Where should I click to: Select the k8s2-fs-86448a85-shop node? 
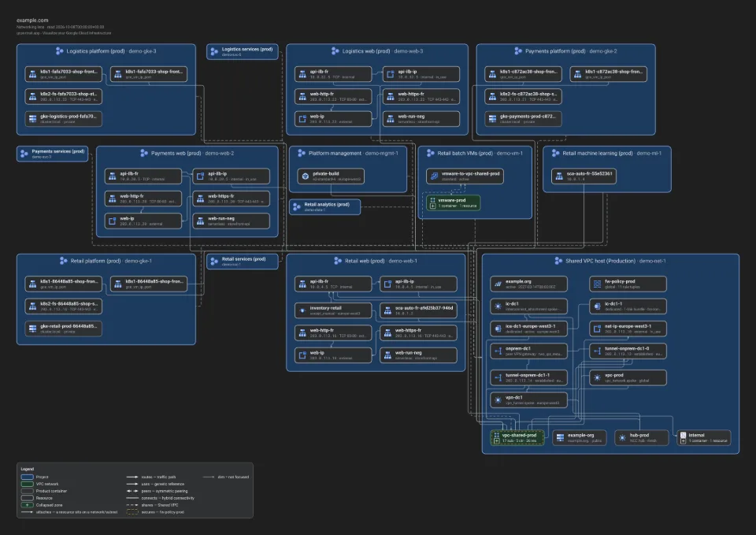tap(64, 307)
